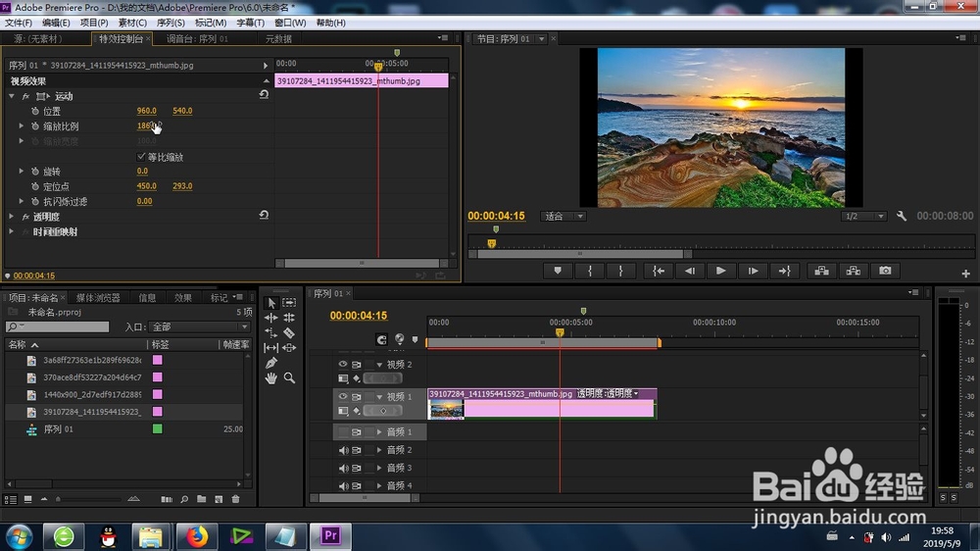Click the Extract button
The height and width of the screenshot is (551, 980).
854,271
